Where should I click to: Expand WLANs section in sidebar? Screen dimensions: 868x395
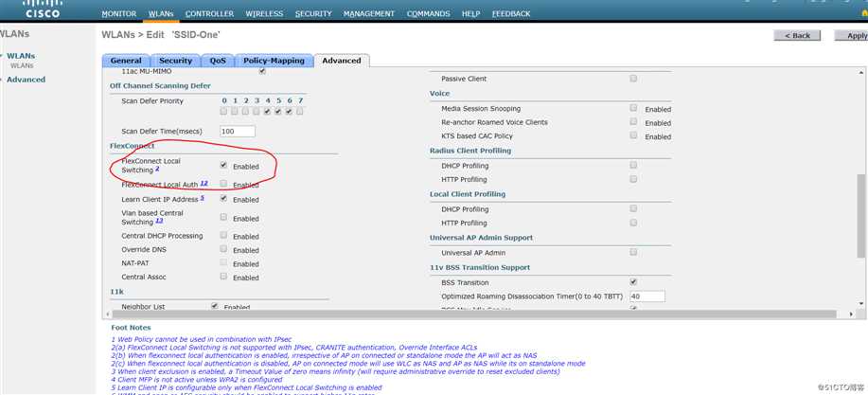click(x=21, y=56)
